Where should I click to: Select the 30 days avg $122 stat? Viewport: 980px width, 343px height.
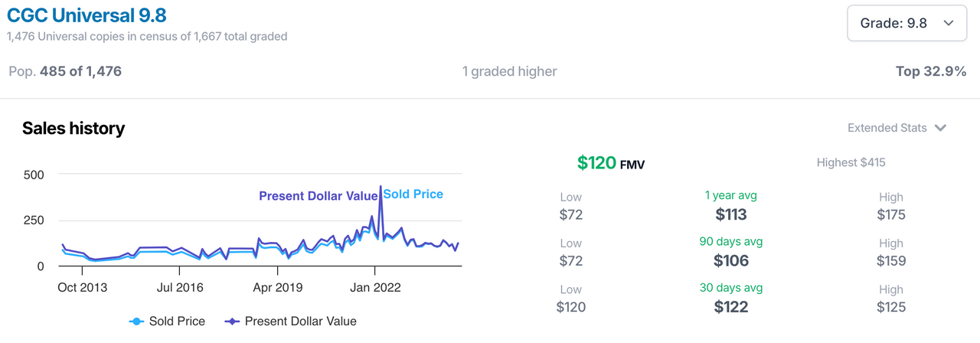[730, 299]
